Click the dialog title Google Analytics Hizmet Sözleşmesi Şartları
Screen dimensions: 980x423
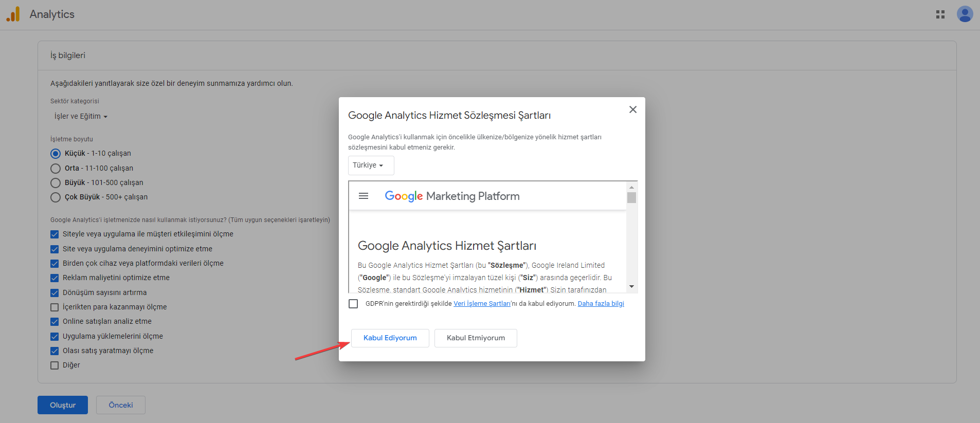(449, 116)
